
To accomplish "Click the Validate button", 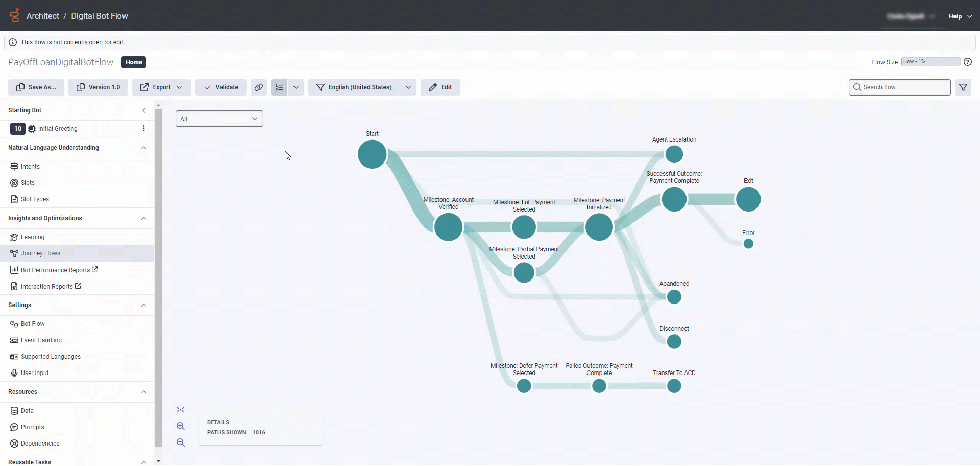I will coord(221,87).
